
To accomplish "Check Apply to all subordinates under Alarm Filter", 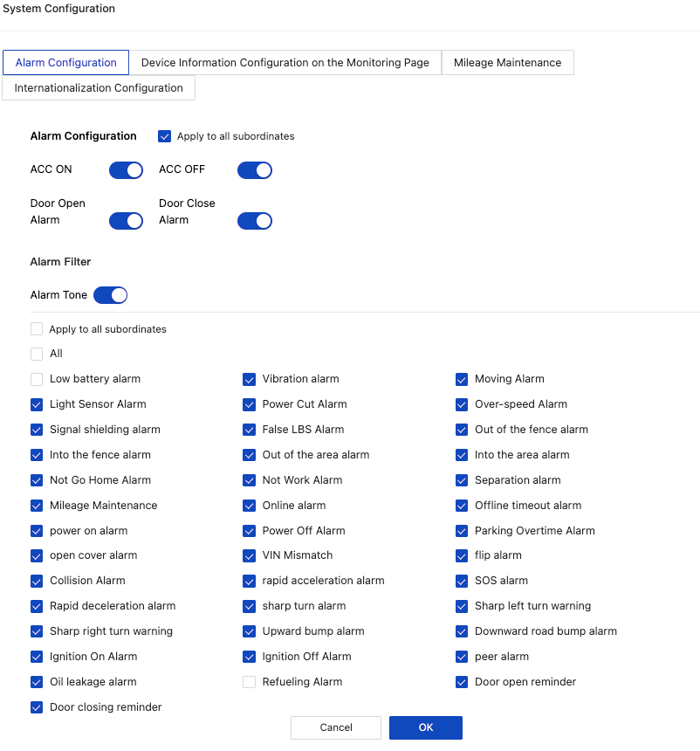I will point(36,328).
